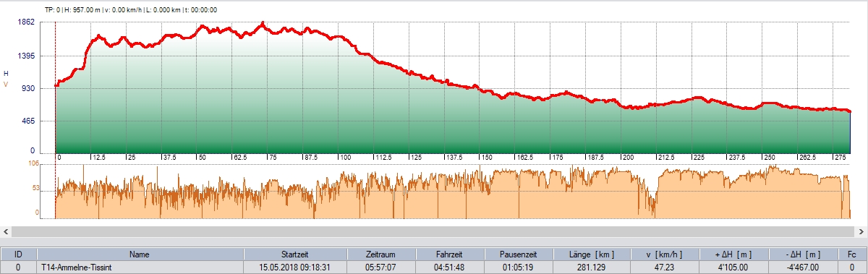The width and height of the screenshot is (868, 274).
Task: Select Zeitraum value 05:57:07
Action: coord(381,267)
